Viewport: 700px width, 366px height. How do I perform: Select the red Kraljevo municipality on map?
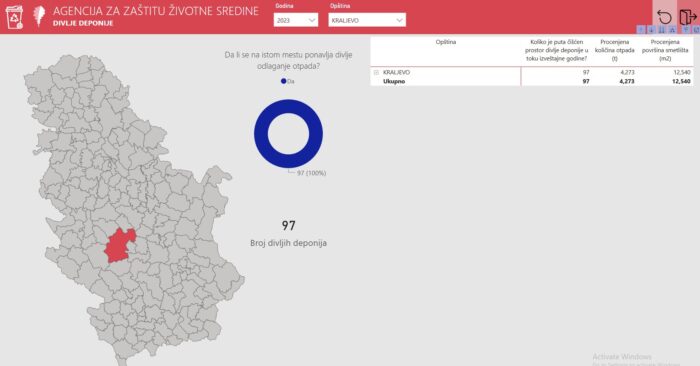[119, 245]
